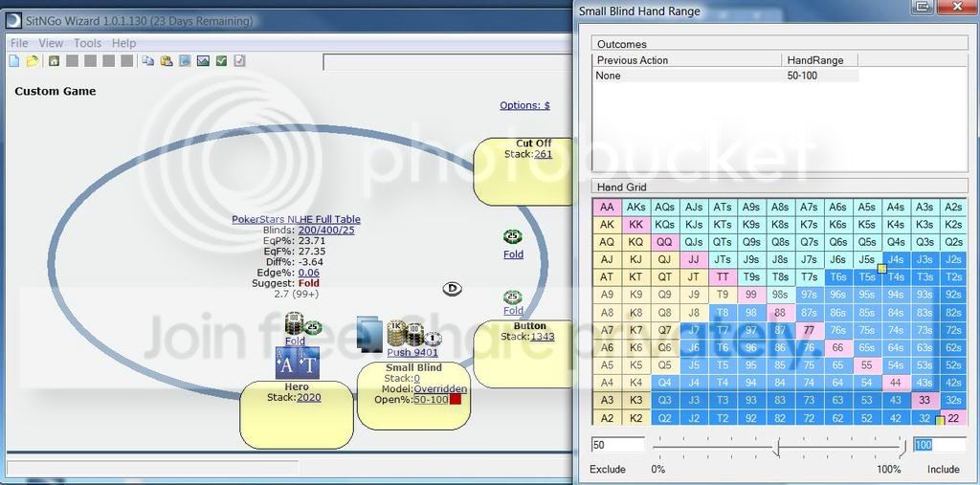Image resolution: width=980 pixels, height=485 pixels.
Task: Click the Cut Off Fold action link
Action: pos(513,254)
